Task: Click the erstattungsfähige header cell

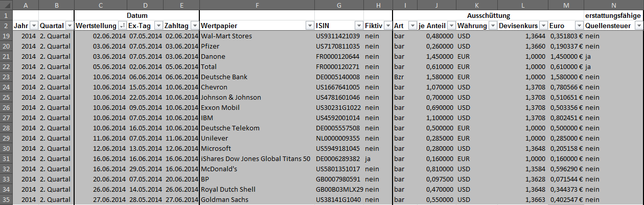Action: (x=614, y=15)
